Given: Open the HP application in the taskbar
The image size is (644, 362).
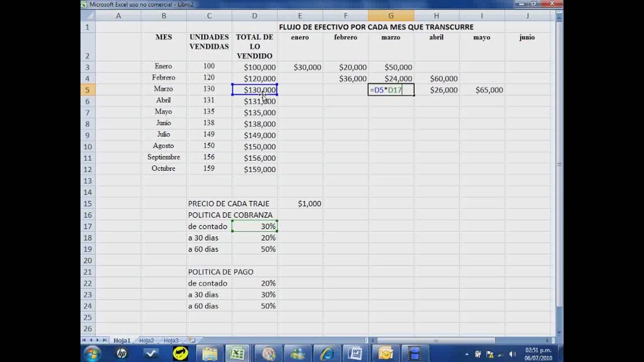Looking at the screenshot, I should (121, 354).
